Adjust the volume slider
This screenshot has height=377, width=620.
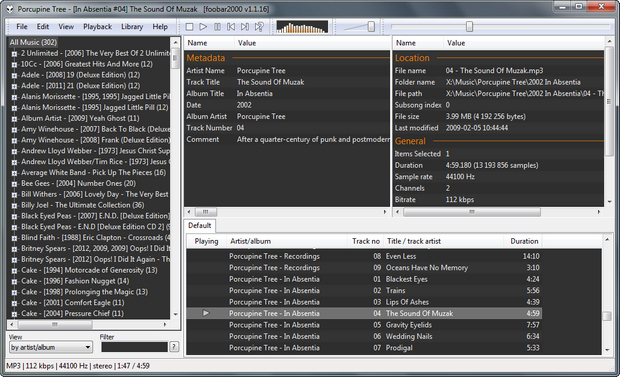[371, 27]
